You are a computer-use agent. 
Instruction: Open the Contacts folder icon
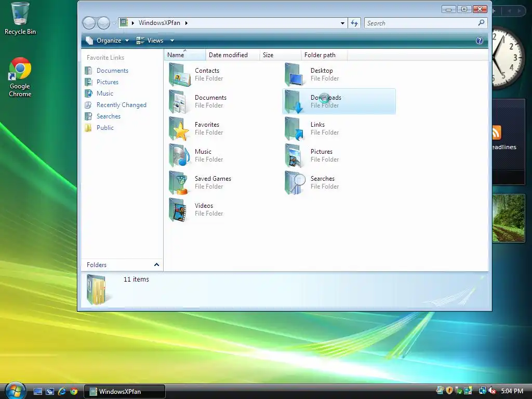(x=179, y=75)
